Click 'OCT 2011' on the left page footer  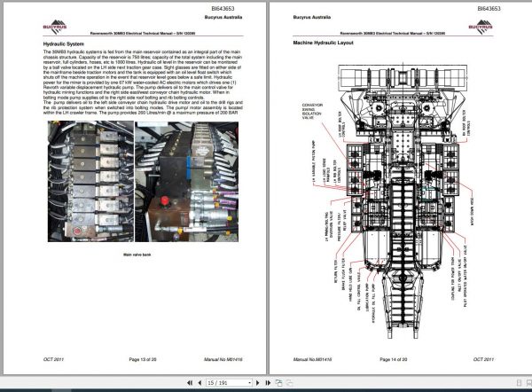click(x=53, y=359)
